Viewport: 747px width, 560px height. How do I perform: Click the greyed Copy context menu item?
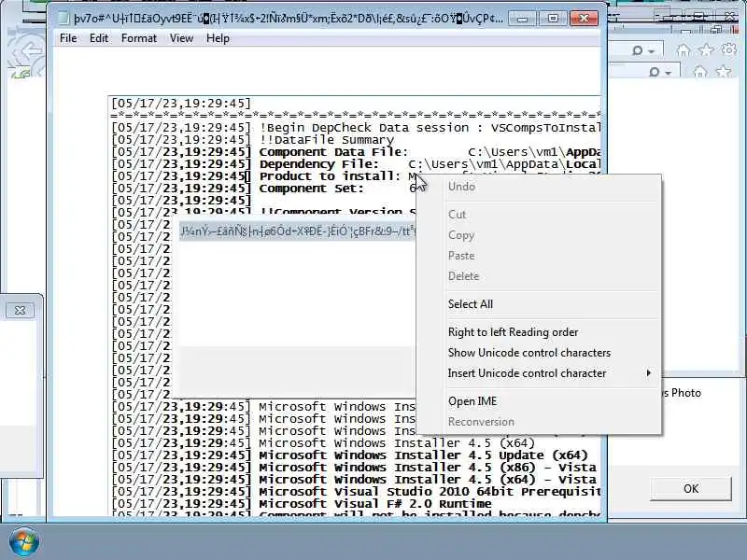tap(539, 235)
